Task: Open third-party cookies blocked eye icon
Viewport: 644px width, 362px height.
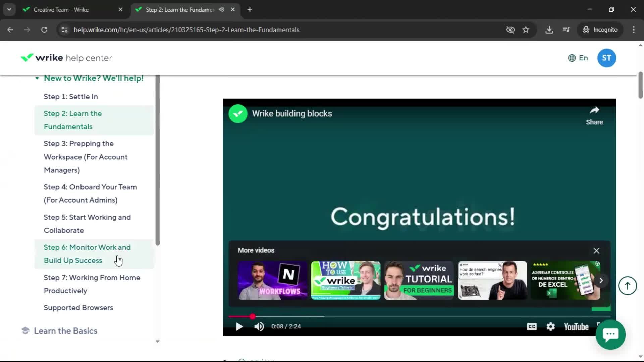Action: (x=510, y=30)
